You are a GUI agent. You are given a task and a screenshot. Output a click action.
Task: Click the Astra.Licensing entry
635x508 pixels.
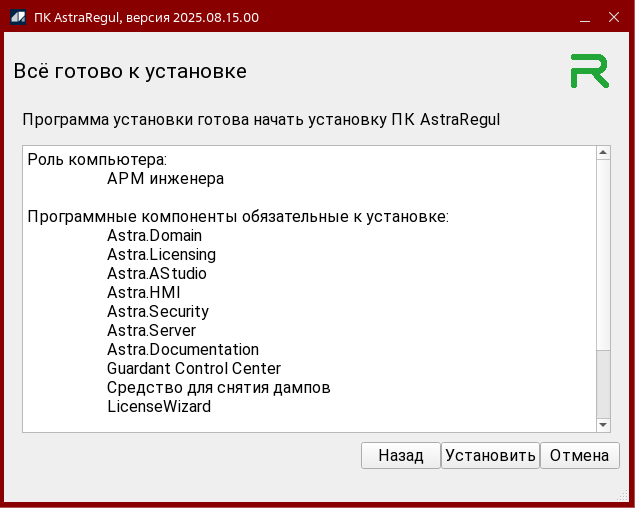pos(161,255)
